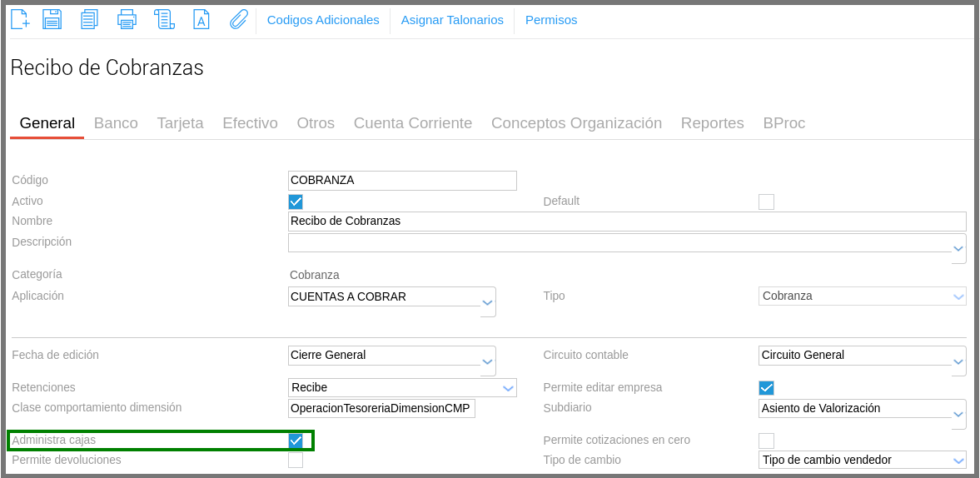Click the Codigos Adicionales link
The image size is (980, 478).
(323, 20)
